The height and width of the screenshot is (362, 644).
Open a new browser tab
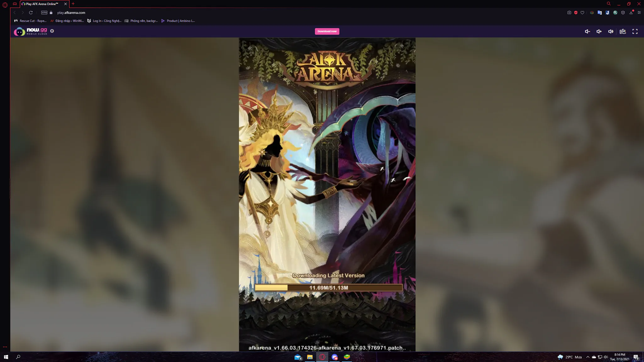coord(73,4)
